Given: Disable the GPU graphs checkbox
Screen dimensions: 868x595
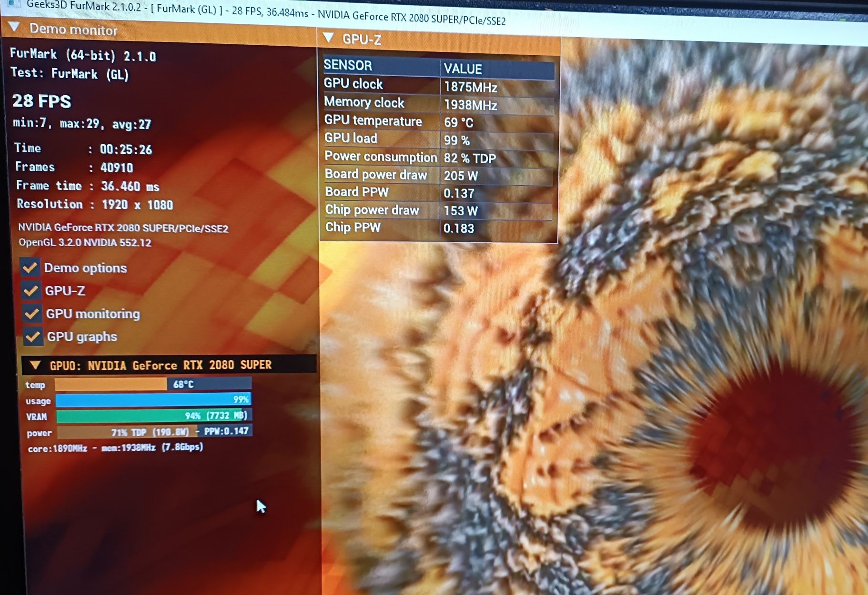Looking at the screenshot, I should coord(33,337).
